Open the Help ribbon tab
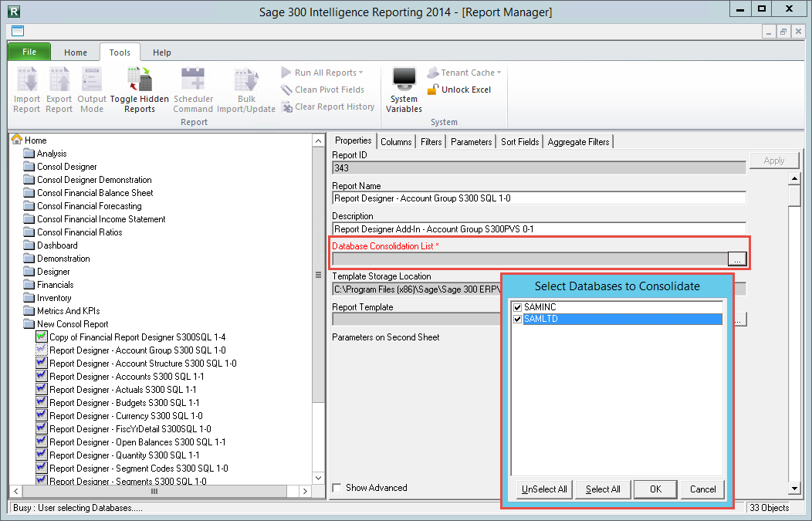 coord(162,52)
